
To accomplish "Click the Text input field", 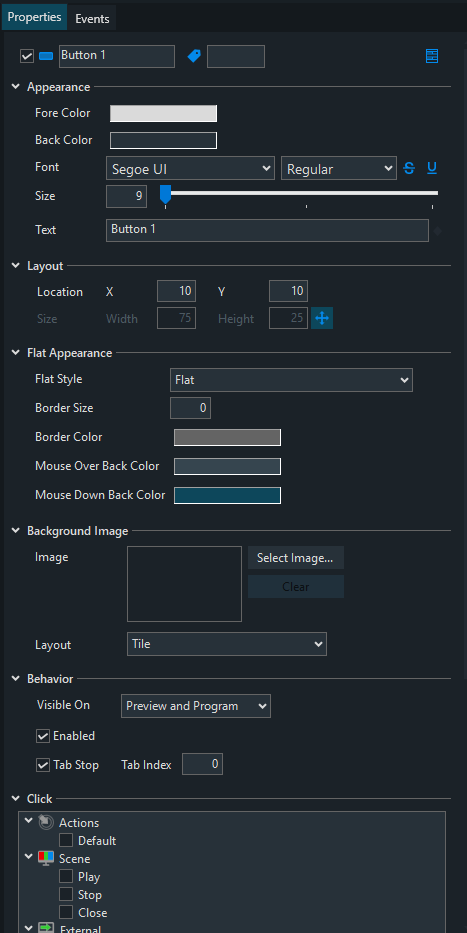I will coord(267,230).
